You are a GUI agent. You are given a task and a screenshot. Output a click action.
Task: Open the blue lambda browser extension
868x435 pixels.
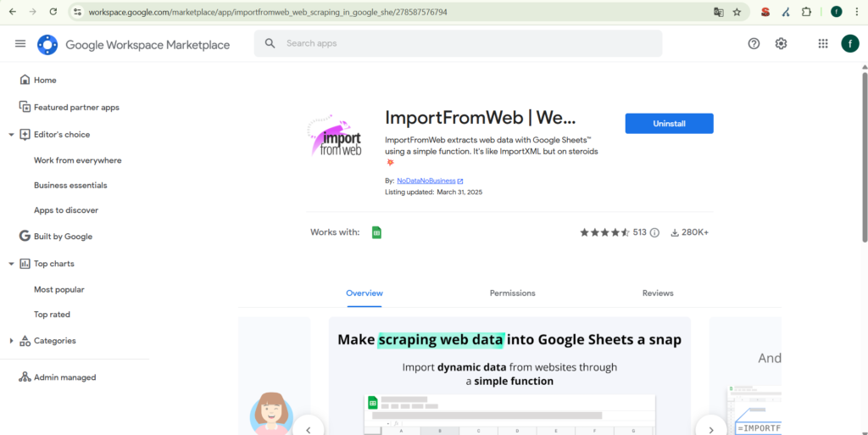point(786,12)
